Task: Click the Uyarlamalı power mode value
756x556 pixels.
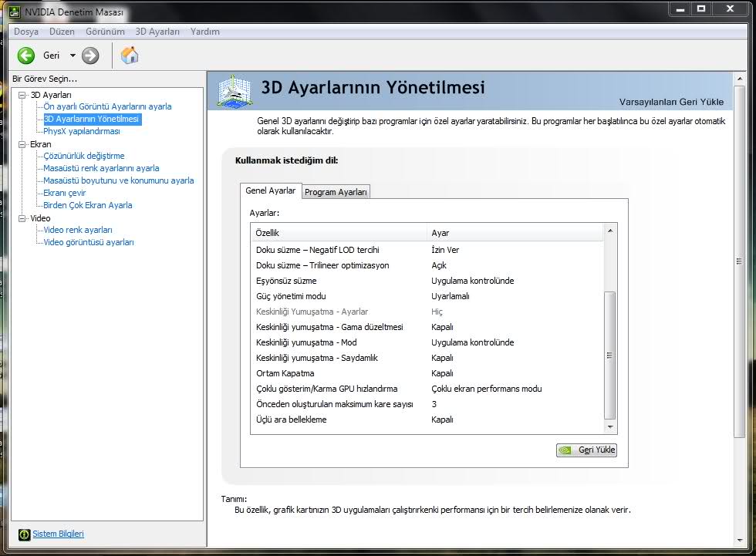Action: pyautogui.click(x=451, y=296)
